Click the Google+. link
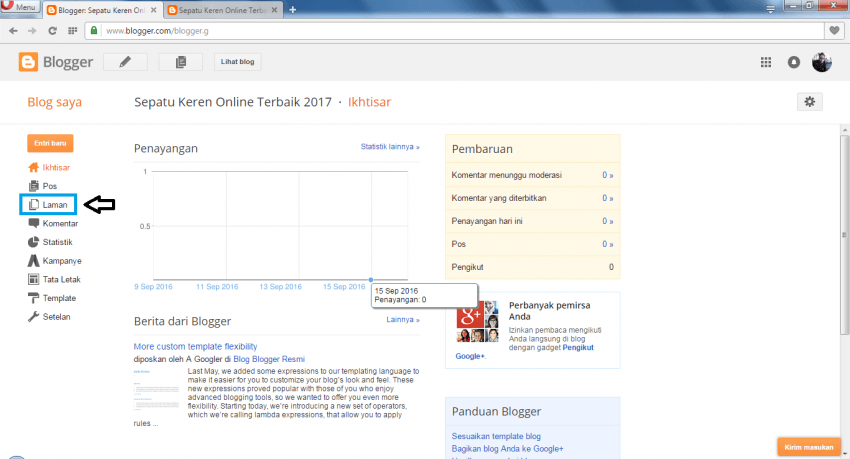850x459 pixels. click(x=471, y=356)
